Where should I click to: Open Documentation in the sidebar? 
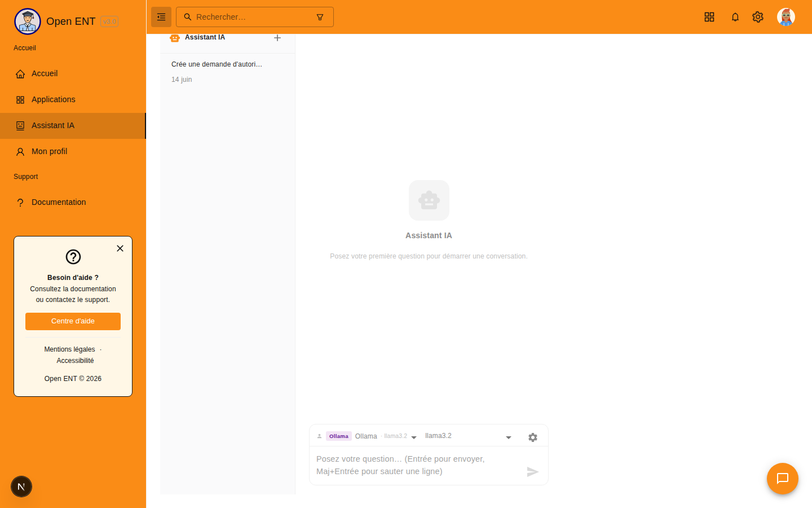tap(73, 203)
